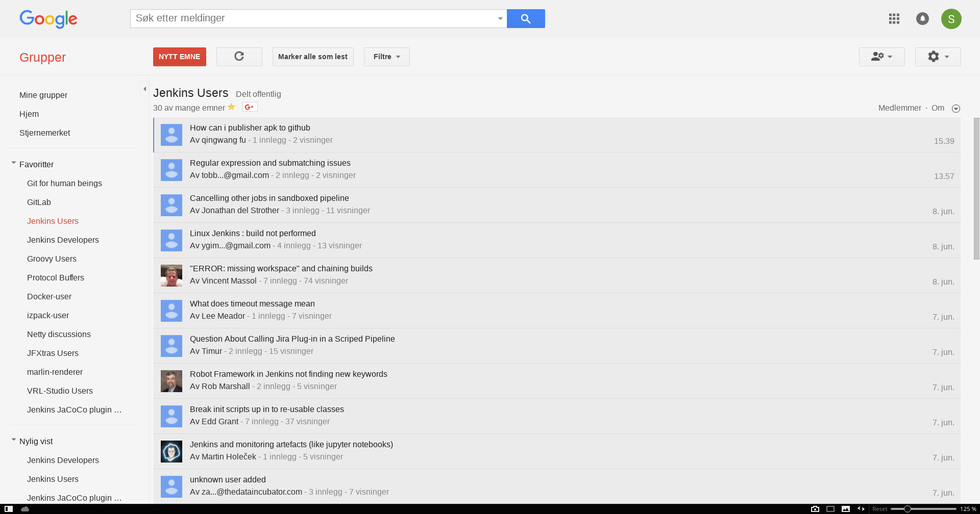Open the search options dropdown arrow
Screen dimensions: 980x514
click(x=500, y=19)
